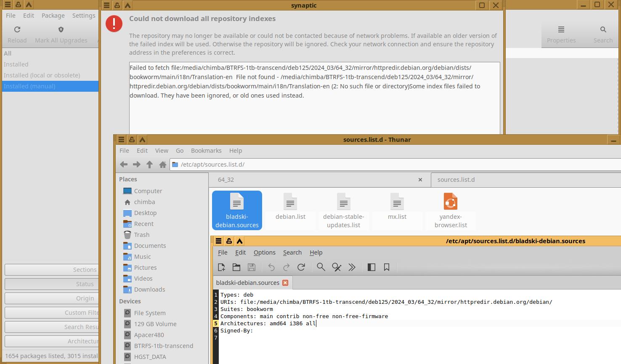Viewport: 621px width, 364px height.
Task: Open the editor's Help menu
Action: [316, 252]
